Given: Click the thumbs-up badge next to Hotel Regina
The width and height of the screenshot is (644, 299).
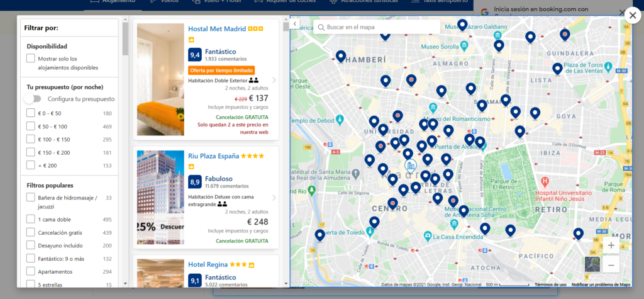Looking at the screenshot, I should click(x=252, y=264).
